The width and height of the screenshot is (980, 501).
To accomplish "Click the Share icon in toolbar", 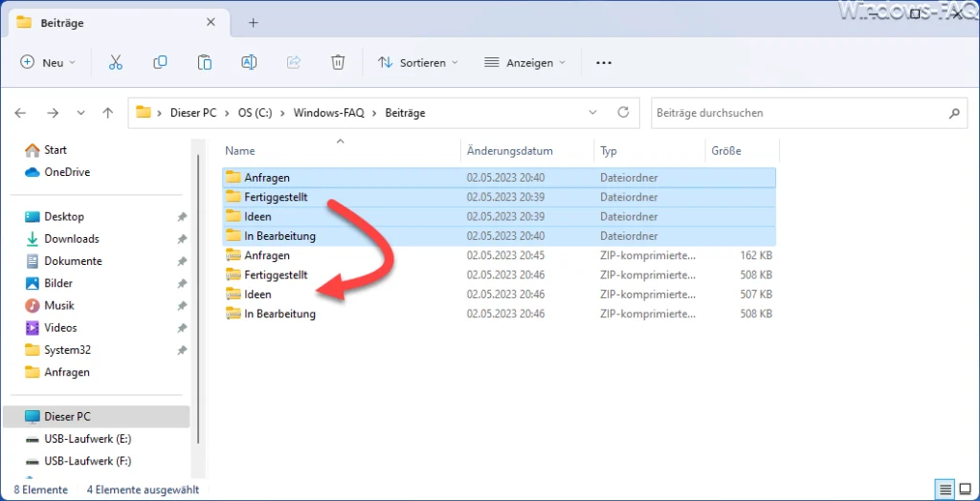I will coord(294,62).
